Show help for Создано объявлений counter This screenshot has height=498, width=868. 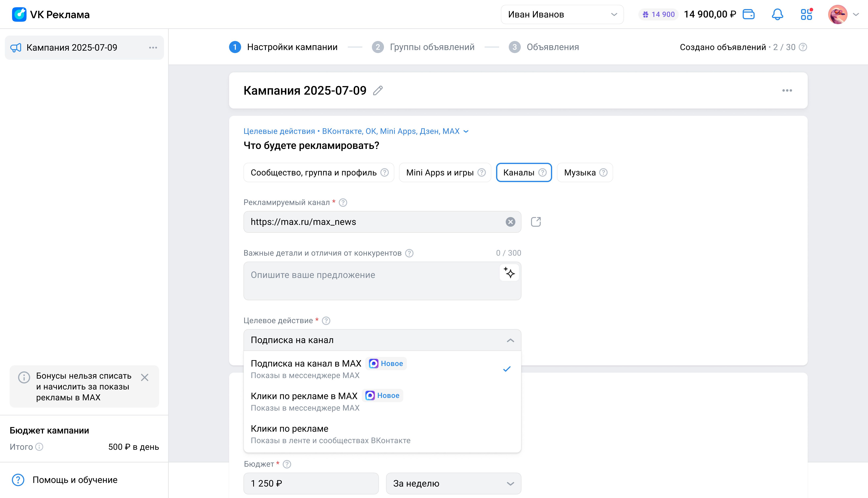click(803, 47)
